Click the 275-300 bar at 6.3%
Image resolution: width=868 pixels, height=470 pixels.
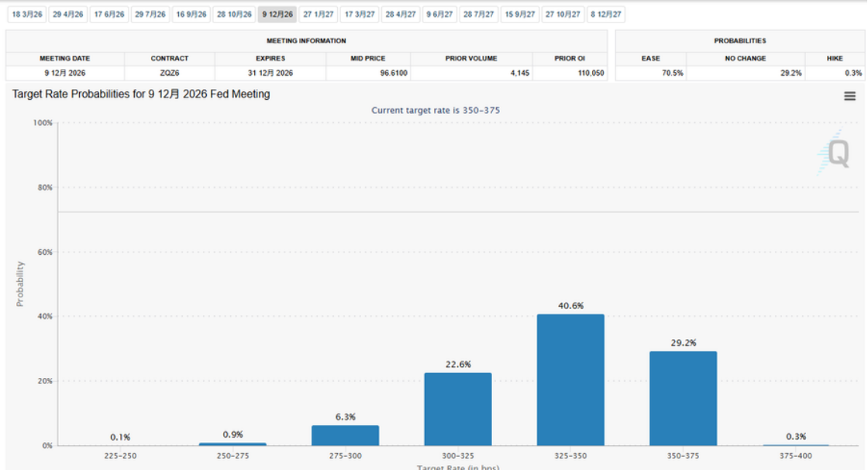click(x=346, y=435)
